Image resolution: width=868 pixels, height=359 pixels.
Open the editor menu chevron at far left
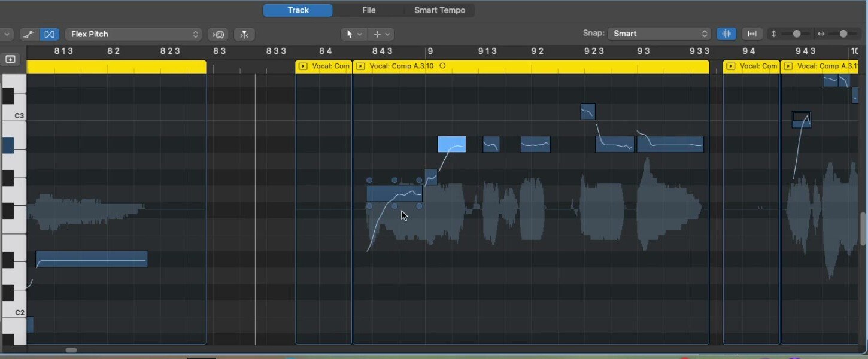pyautogui.click(x=7, y=34)
